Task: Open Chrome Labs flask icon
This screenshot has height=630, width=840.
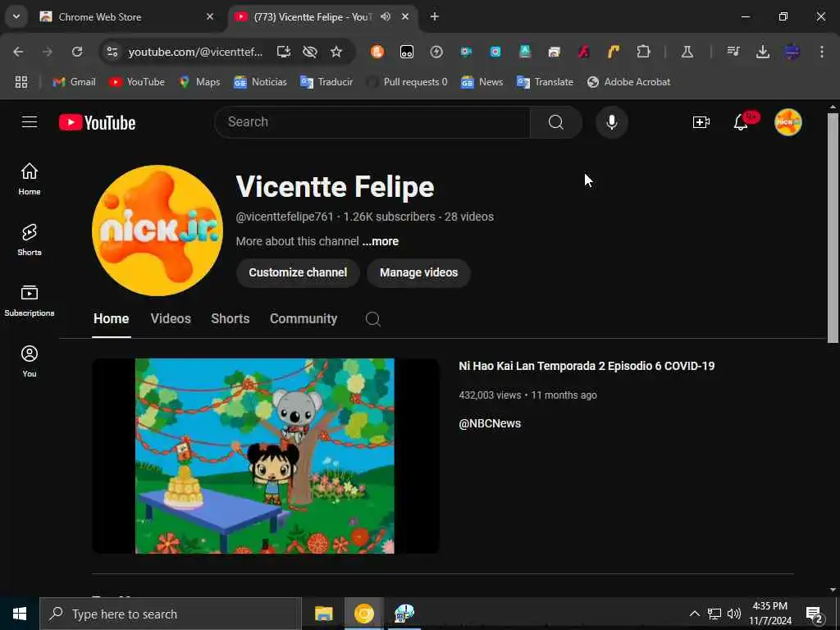Action: click(687, 52)
